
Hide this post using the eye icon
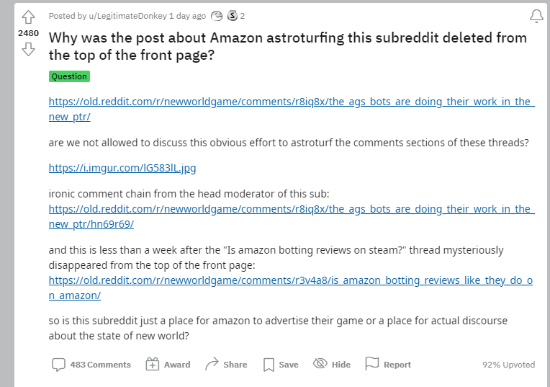click(332, 364)
